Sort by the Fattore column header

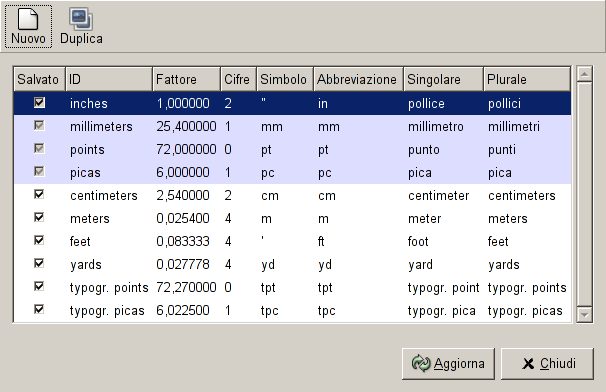pos(187,79)
